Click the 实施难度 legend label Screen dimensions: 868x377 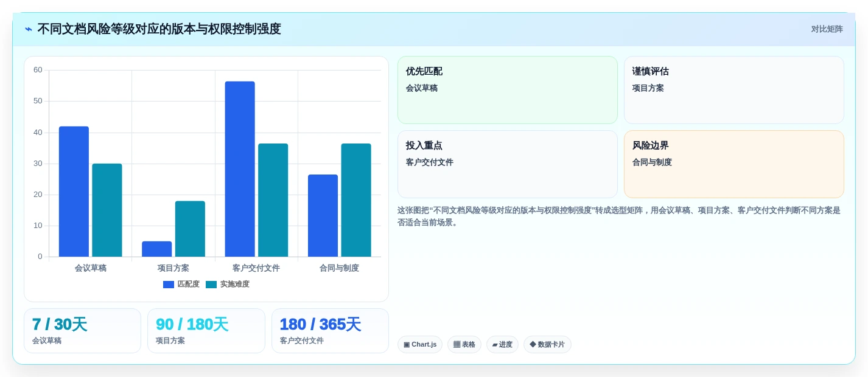click(x=235, y=285)
